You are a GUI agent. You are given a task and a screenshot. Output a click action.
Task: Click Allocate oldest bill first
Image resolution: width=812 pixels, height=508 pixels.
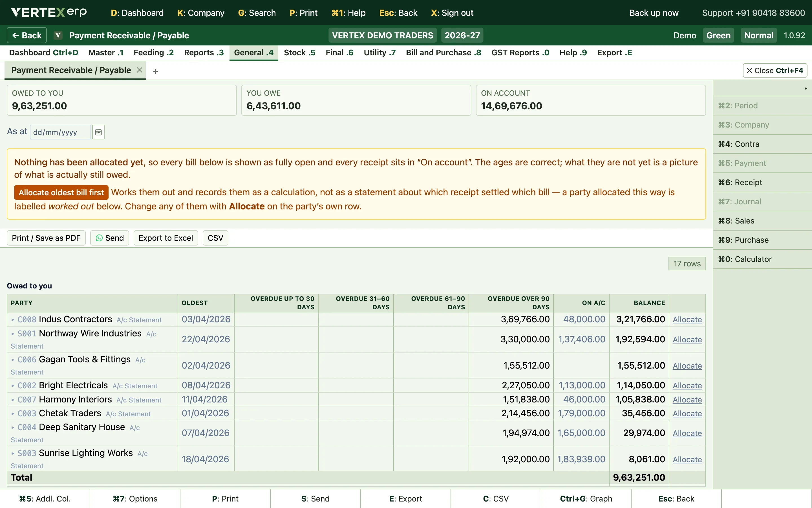click(x=61, y=192)
